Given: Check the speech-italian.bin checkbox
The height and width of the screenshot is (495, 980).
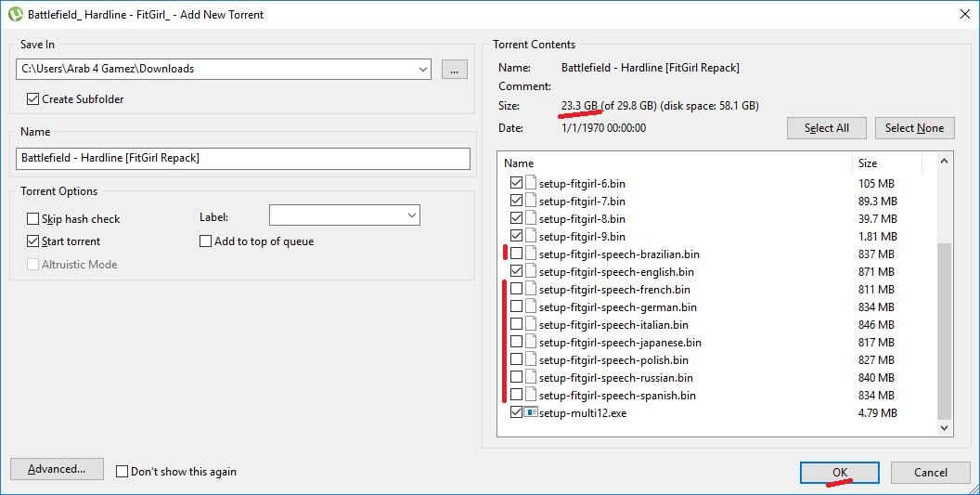Looking at the screenshot, I should pyautogui.click(x=516, y=324).
